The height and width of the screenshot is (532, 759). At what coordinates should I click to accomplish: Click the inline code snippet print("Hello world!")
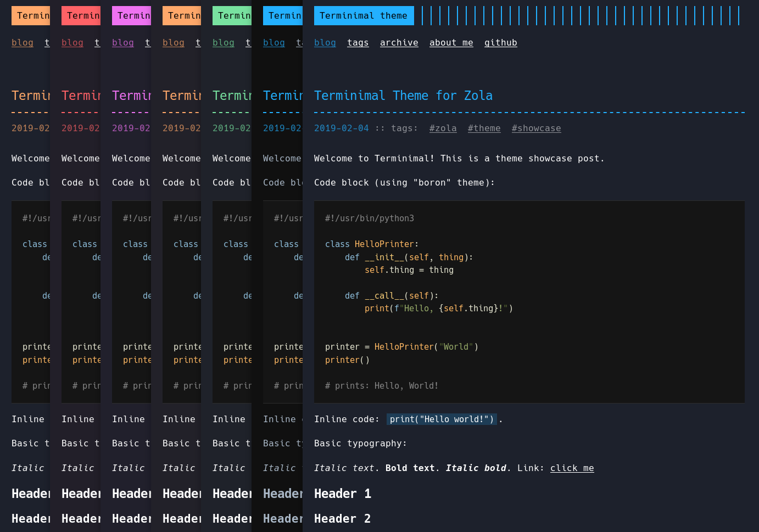click(x=442, y=419)
